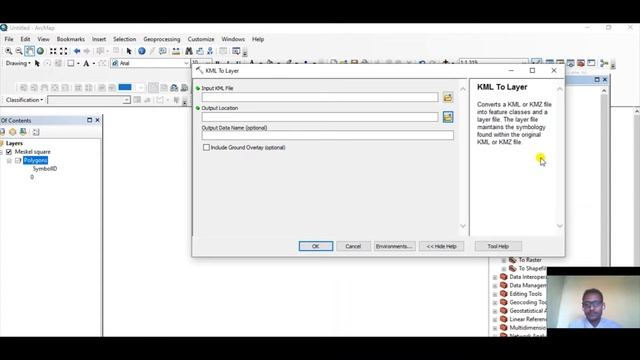Open the Bookmarks menu
Screen dimensions: 640x360
(71, 39)
